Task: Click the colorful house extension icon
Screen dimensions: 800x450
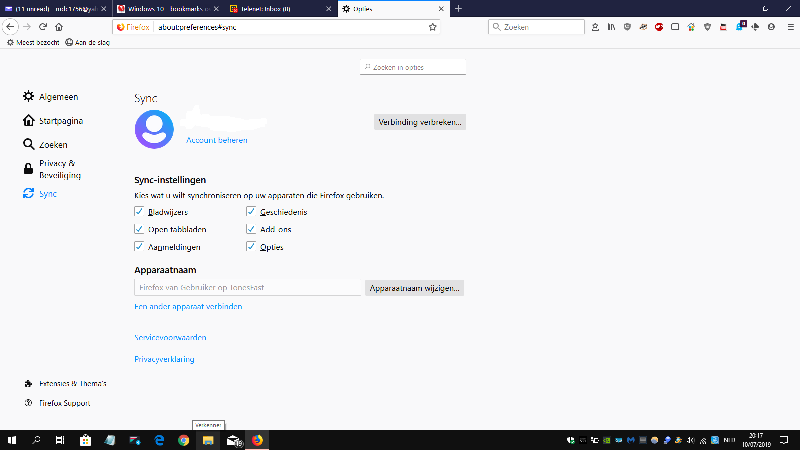Action: [691, 27]
